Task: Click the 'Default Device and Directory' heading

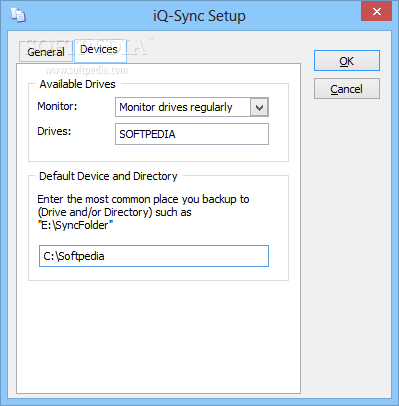Action: 108,176
